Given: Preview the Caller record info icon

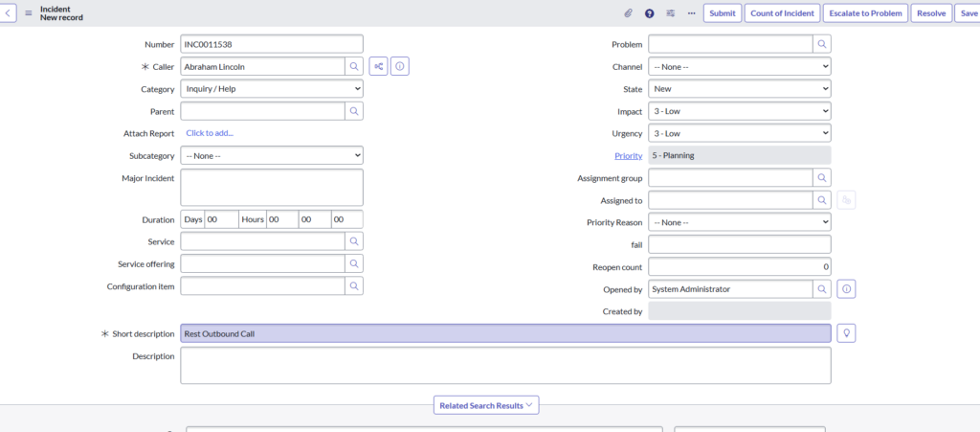Looking at the screenshot, I should coord(400,66).
